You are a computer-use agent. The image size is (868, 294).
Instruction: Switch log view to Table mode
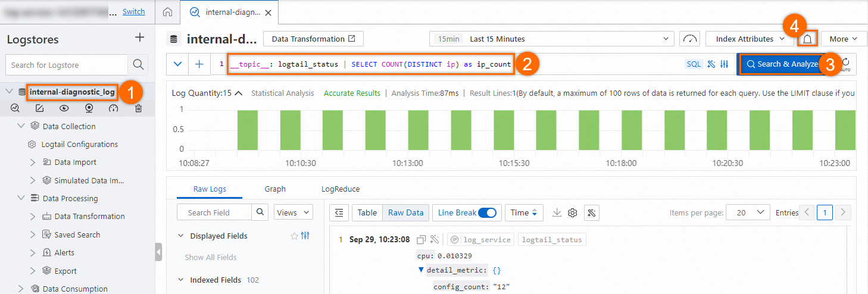[x=367, y=212]
